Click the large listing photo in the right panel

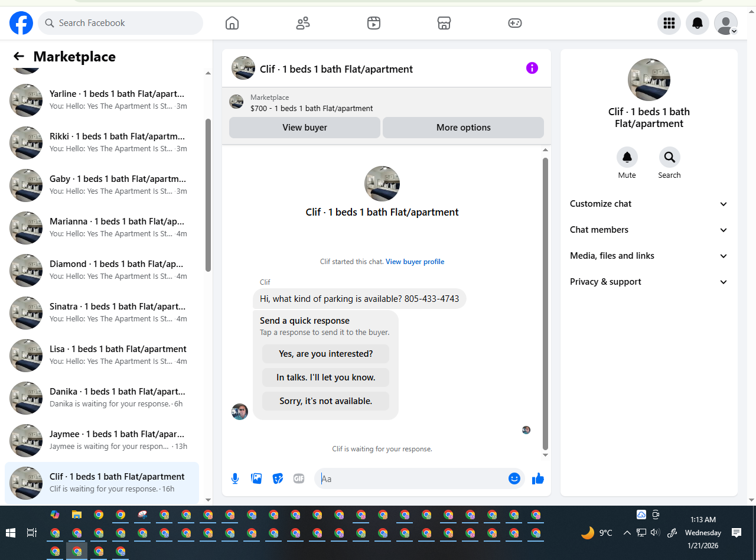(x=649, y=80)
